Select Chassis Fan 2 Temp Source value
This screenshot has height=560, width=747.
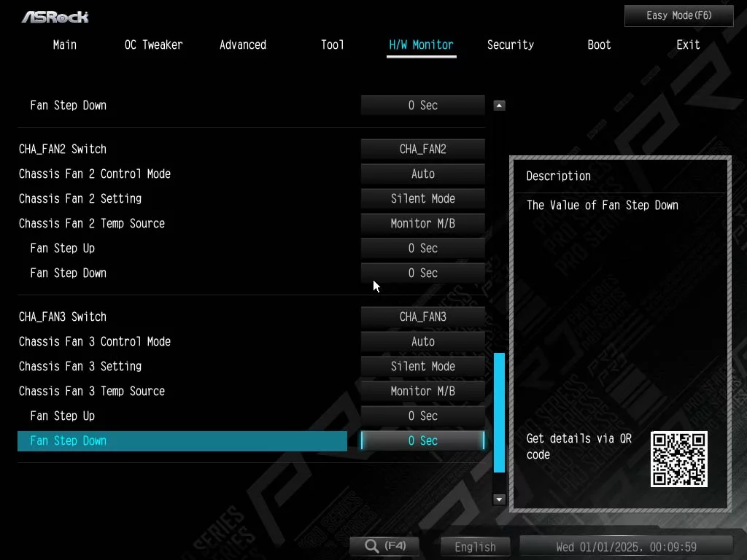[422, 224]
